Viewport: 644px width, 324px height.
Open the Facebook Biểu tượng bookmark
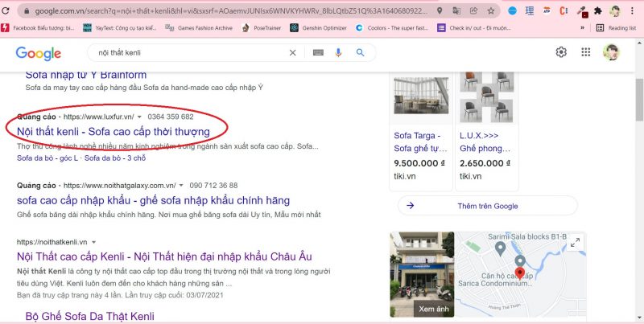pos(38,28)
